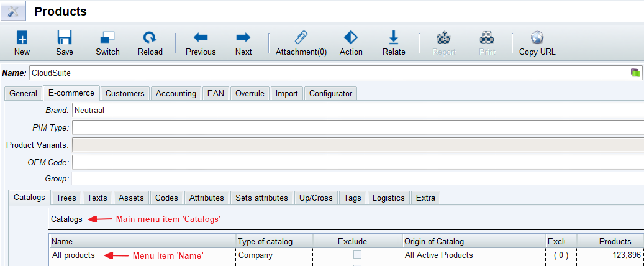Toggle Exclude checkbox for All products
Image resolution: width=644 pixels, height=266 pixels.
coord(358,255)
